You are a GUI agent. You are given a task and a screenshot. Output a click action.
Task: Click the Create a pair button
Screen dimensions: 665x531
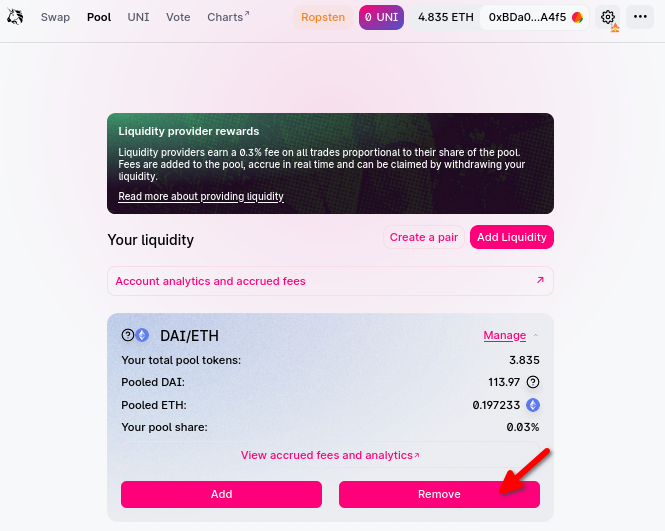click(424, 237)
